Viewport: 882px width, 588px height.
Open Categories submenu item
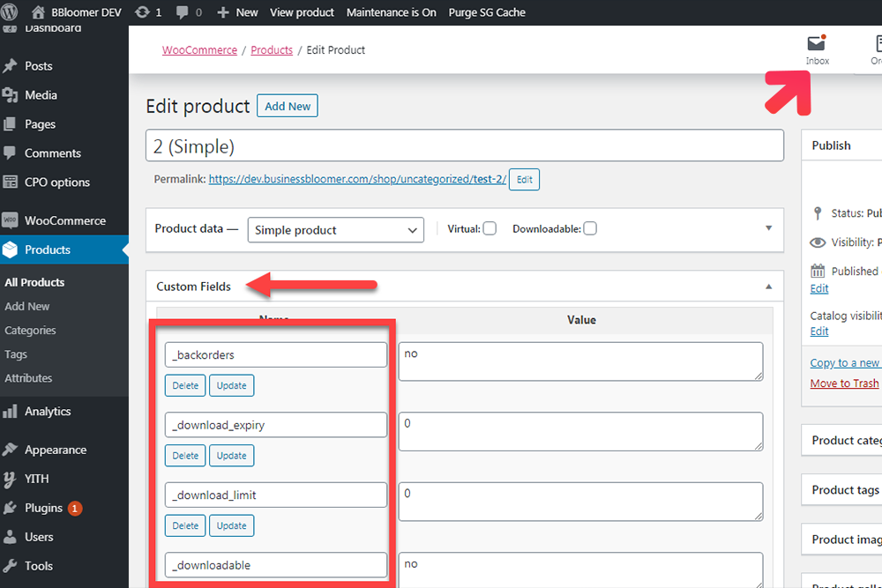(x=30, y=331)
